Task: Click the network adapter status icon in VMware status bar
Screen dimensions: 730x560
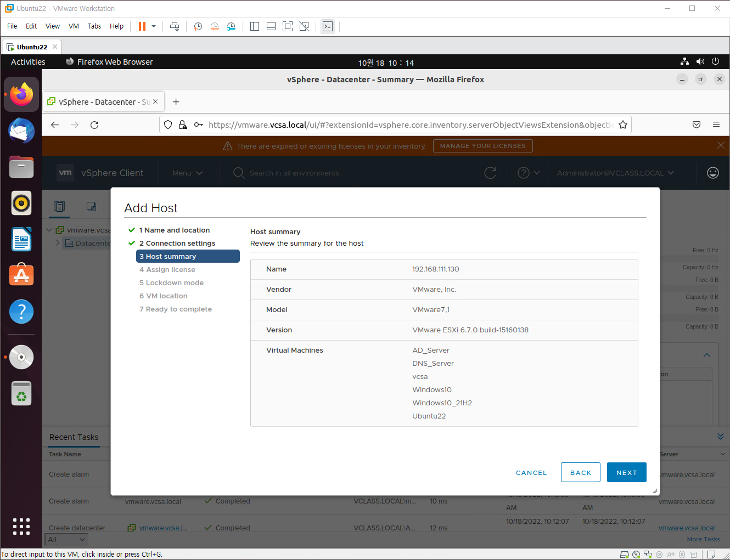Action: point(648,555)
